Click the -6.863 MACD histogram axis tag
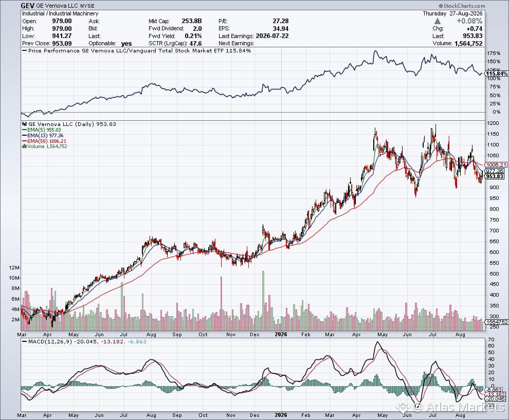 [495, 390]
